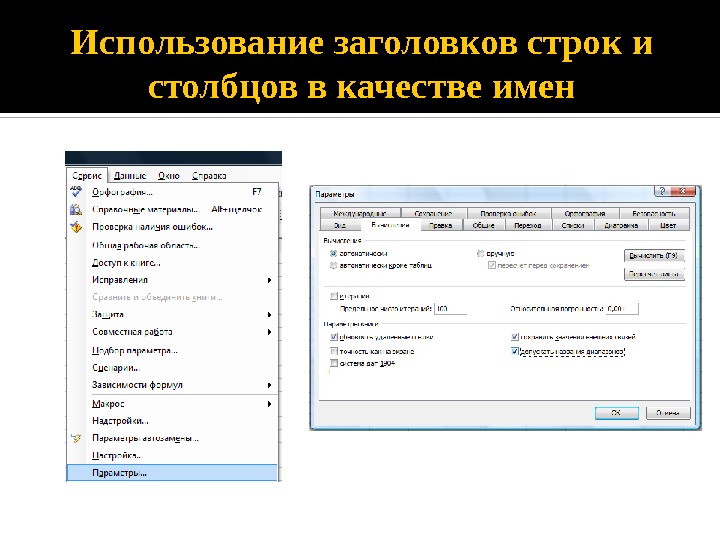Expand the Зависимости формул submenu arrow
This screenshot has height=540, width=720.
pyautogui.click(x=270, y=385)
